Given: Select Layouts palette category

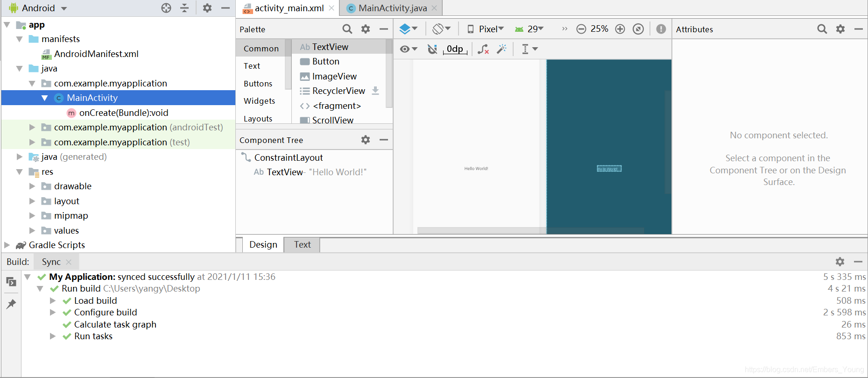Looking at the screenshot, I should coord(258,119).
